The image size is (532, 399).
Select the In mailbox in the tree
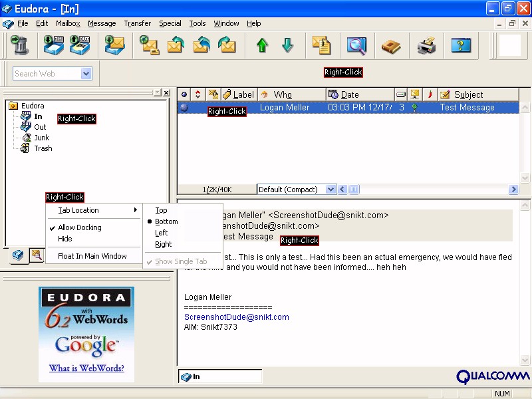point(38,116)
